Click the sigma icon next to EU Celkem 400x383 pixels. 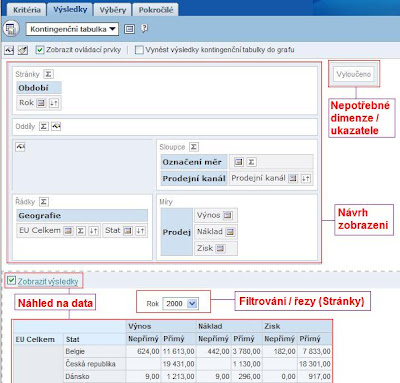click(x=81, y=231)
